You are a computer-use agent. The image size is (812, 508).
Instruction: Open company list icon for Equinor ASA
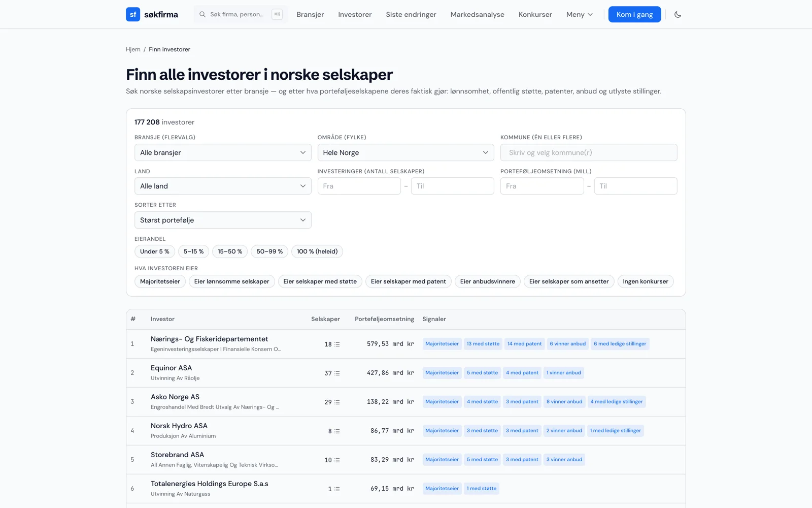tap(337, 373)
